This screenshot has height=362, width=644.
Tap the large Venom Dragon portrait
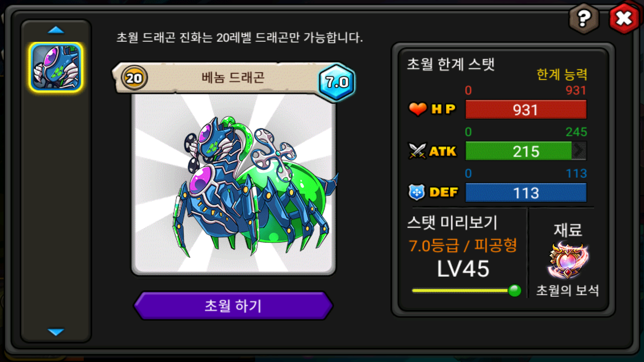[233, 185]
